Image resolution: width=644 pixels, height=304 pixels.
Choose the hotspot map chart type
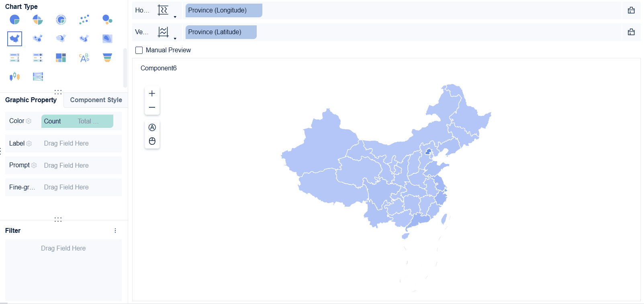coord(84,39)
